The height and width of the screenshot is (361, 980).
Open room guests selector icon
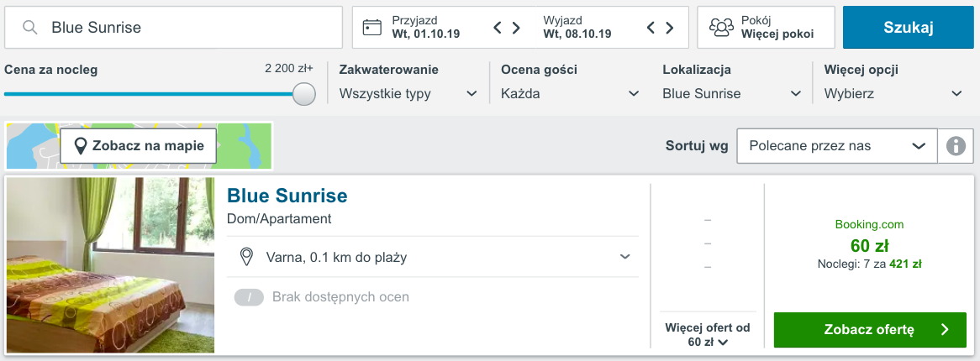[721, 28]
